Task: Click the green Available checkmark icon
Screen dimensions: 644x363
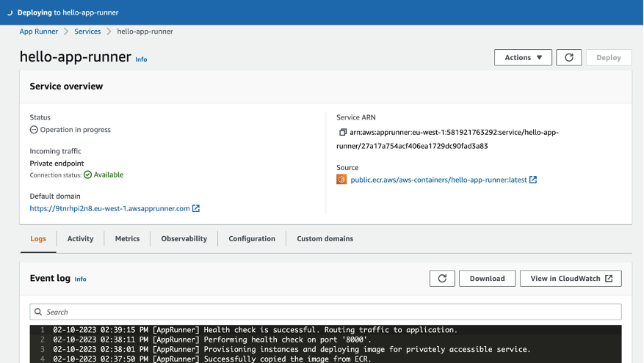Action: 87,175
